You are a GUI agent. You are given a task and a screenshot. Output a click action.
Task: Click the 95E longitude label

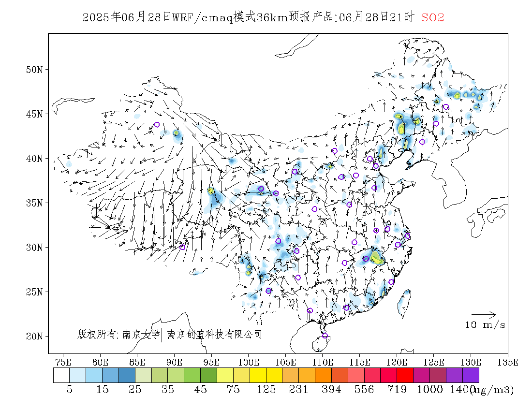coord(211,363)
